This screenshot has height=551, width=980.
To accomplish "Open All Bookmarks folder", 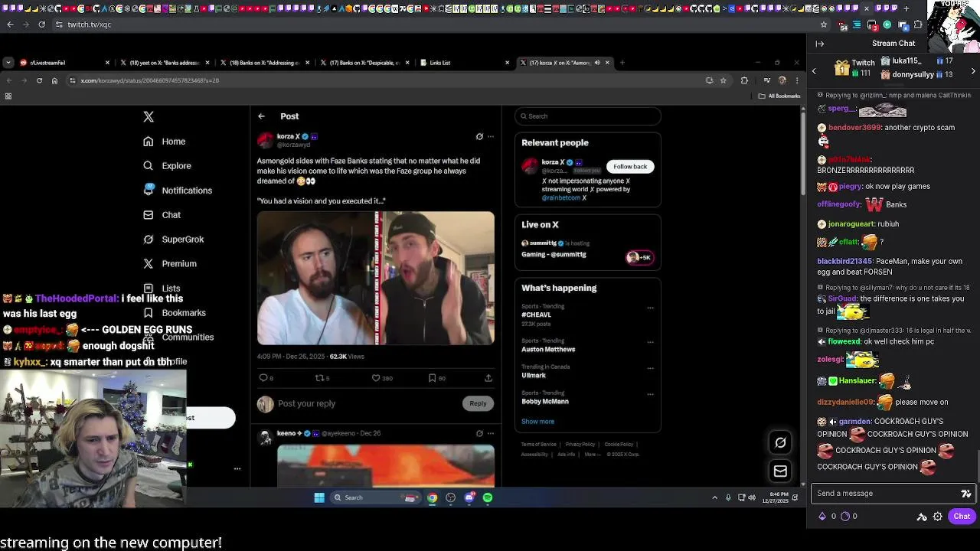I will point(779,96).
